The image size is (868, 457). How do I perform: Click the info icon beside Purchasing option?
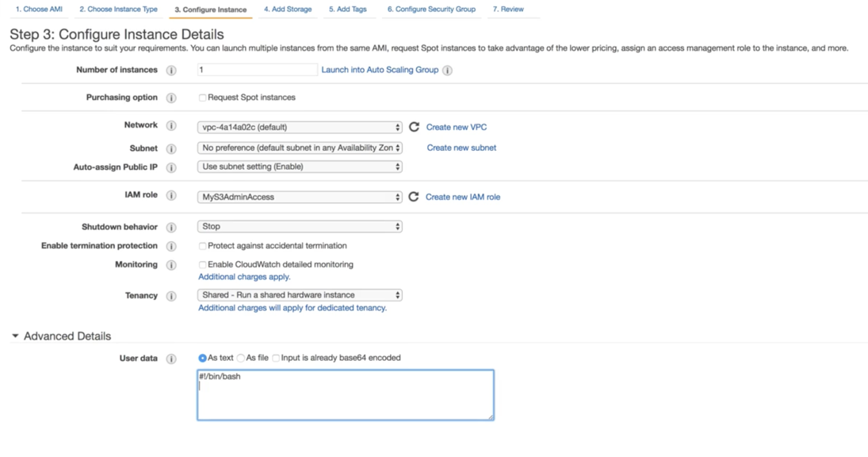(x=171, y=98)
